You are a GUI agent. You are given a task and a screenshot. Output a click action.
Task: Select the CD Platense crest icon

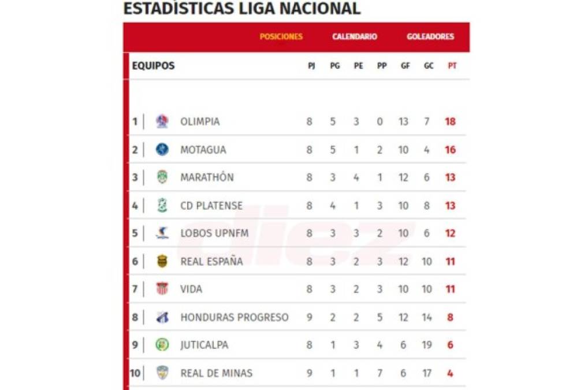pos(162,205)
